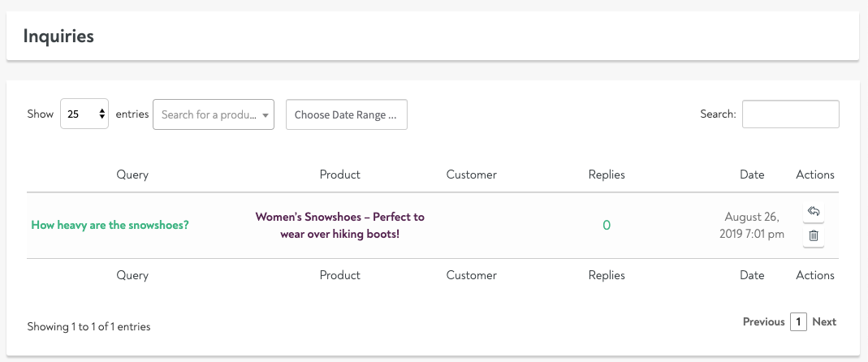This screenshot has width=868, height=362.
Task: Select page 1 in pagination
Action: tap(799, 321)
